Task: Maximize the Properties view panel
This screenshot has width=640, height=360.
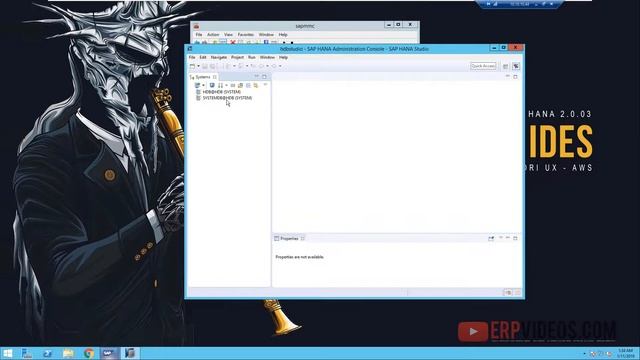Action: 516,238
